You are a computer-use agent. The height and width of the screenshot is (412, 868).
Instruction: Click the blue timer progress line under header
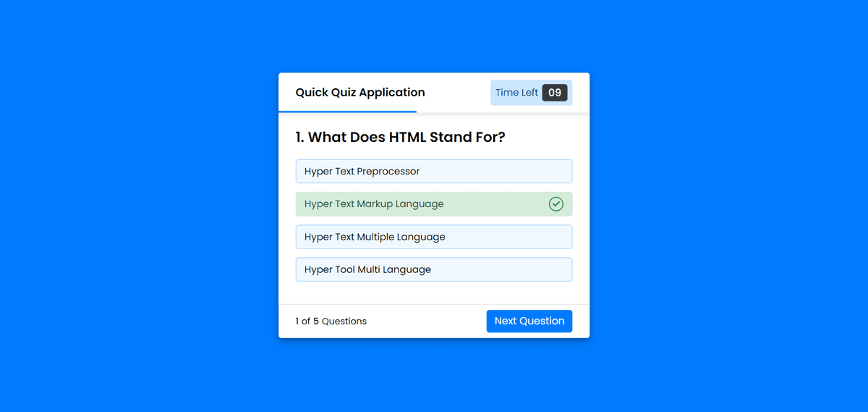pyautogui.click(x=347, y=112)
